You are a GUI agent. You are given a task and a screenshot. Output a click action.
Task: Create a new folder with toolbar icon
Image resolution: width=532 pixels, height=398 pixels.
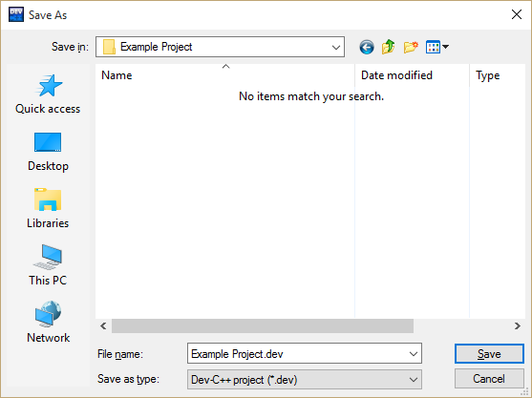(411, 47)
